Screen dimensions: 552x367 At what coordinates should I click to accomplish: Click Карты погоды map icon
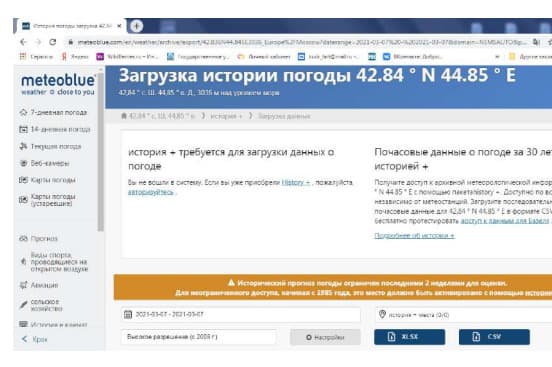tap(23, 180)
